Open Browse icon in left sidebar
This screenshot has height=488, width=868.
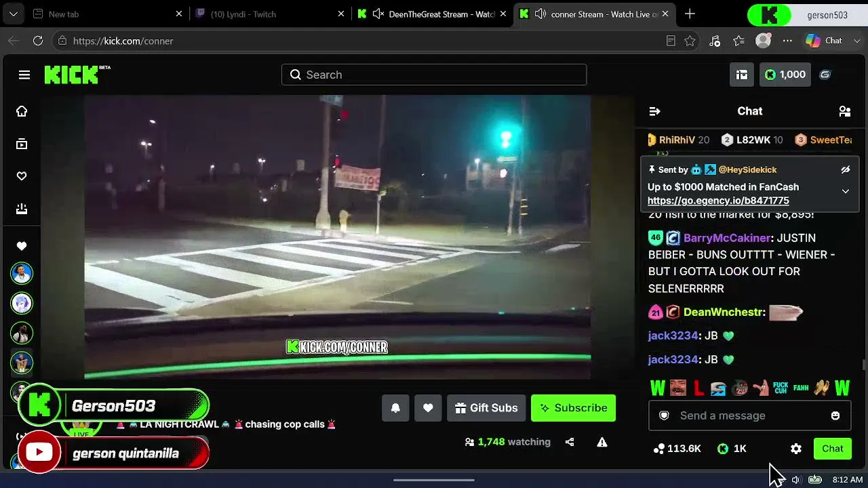coord(22,144)
